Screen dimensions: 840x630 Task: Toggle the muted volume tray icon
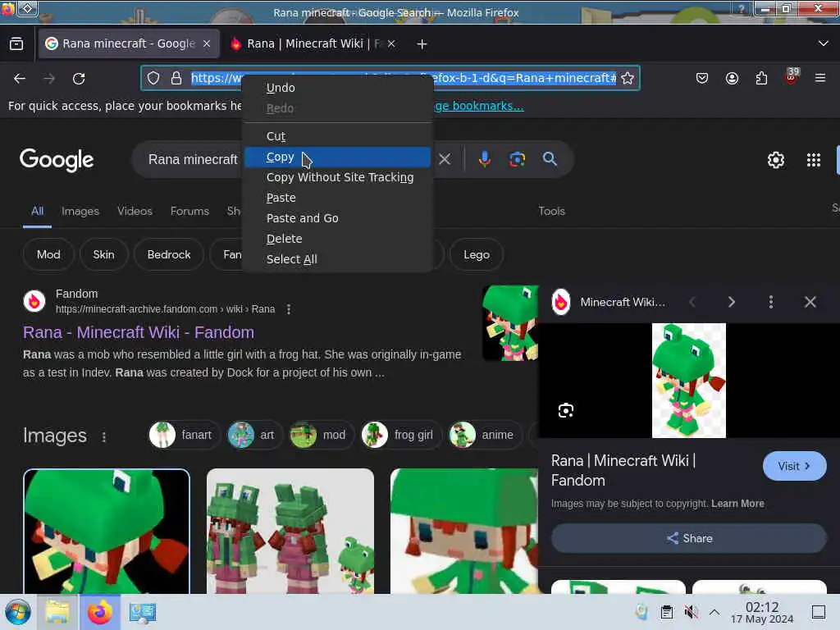click(x=691, y=612)
